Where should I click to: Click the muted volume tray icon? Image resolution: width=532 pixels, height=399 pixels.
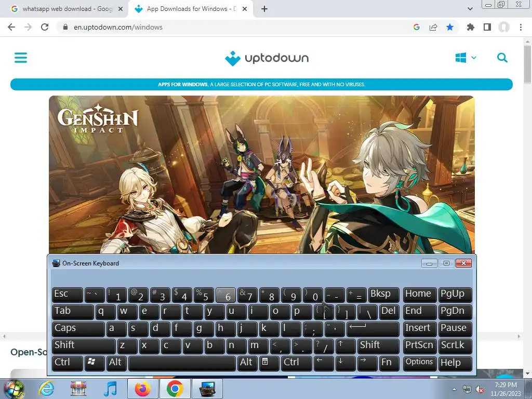point(480,390)
